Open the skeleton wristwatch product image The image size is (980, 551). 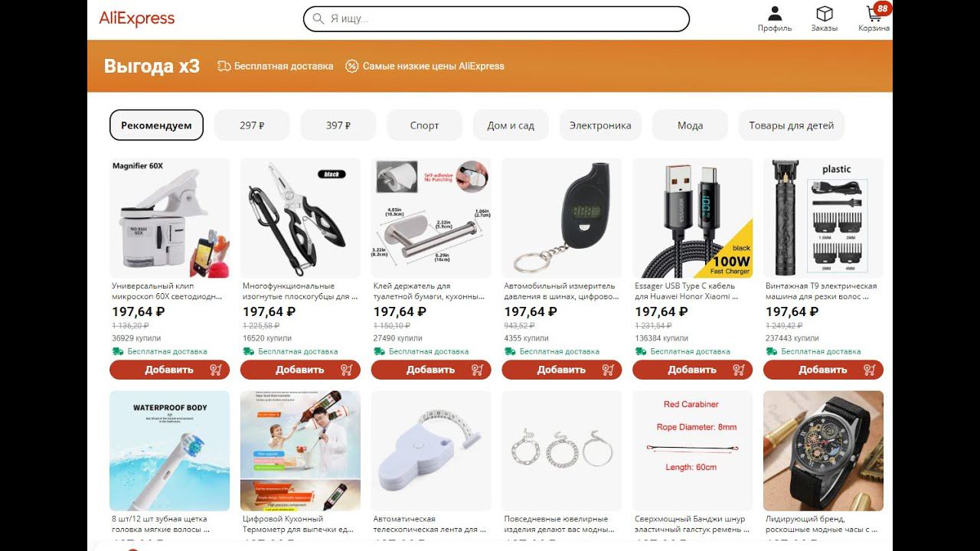[823, 451]
